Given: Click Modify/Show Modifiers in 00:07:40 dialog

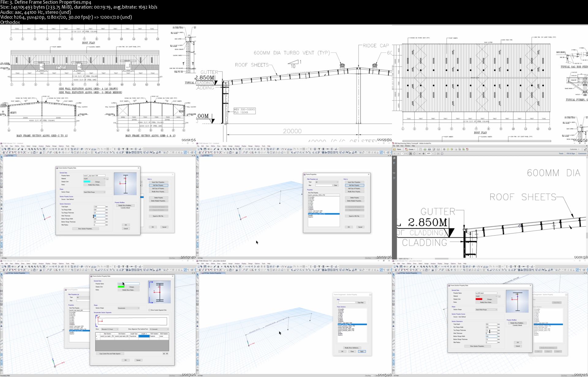Looking at the screenshot, I should [x=125, y=205].
